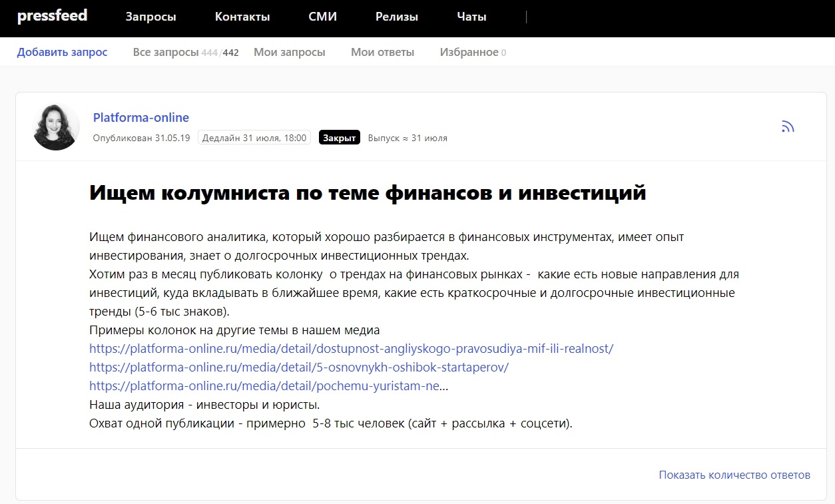Open the СМИ navigation item

pos(323,17)
